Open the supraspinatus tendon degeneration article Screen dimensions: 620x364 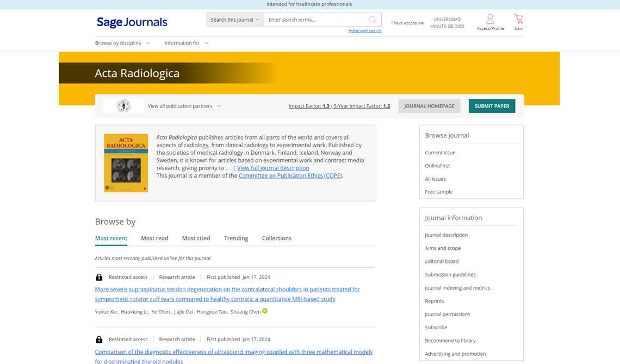click(227, 294)
